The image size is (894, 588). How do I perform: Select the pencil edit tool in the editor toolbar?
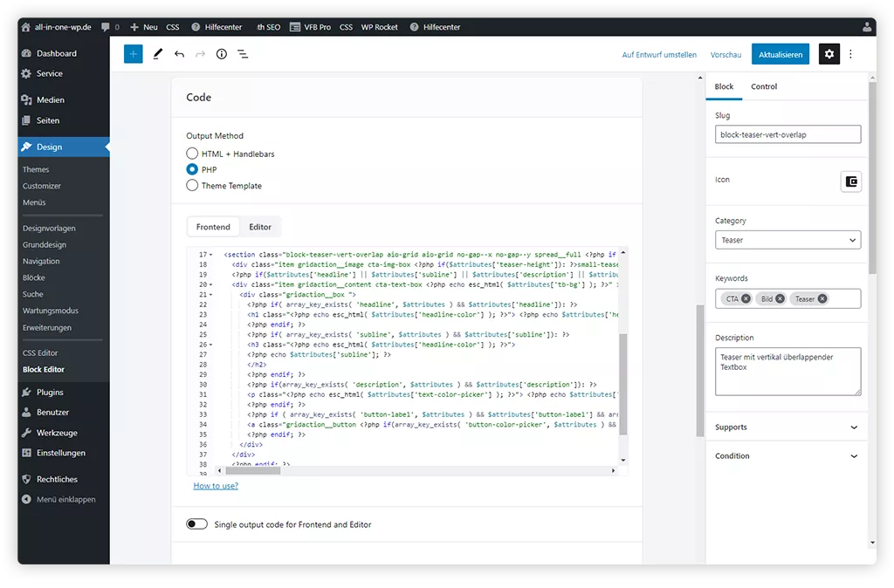pyautogui.click(x=157, y=54)
